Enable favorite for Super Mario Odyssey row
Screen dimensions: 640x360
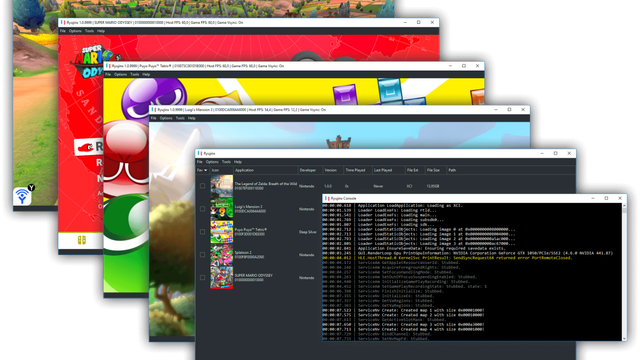pyautogui.click(x=202, y=278)
